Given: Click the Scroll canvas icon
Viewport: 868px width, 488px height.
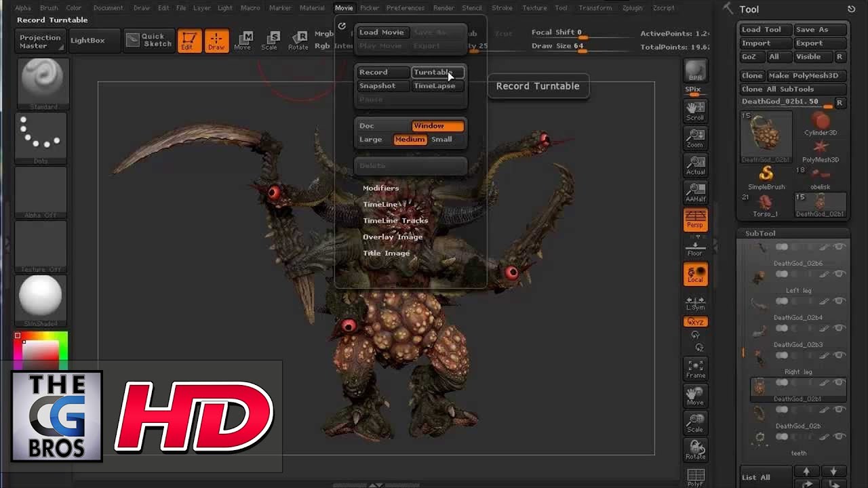Looking at the screenshot, I should (x=695, y=111).
